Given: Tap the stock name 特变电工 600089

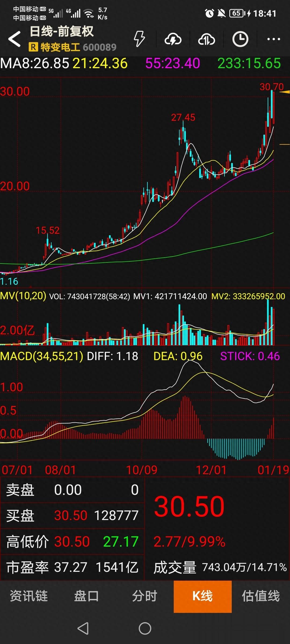Looking at the screenshot, I should pos(78,47).
